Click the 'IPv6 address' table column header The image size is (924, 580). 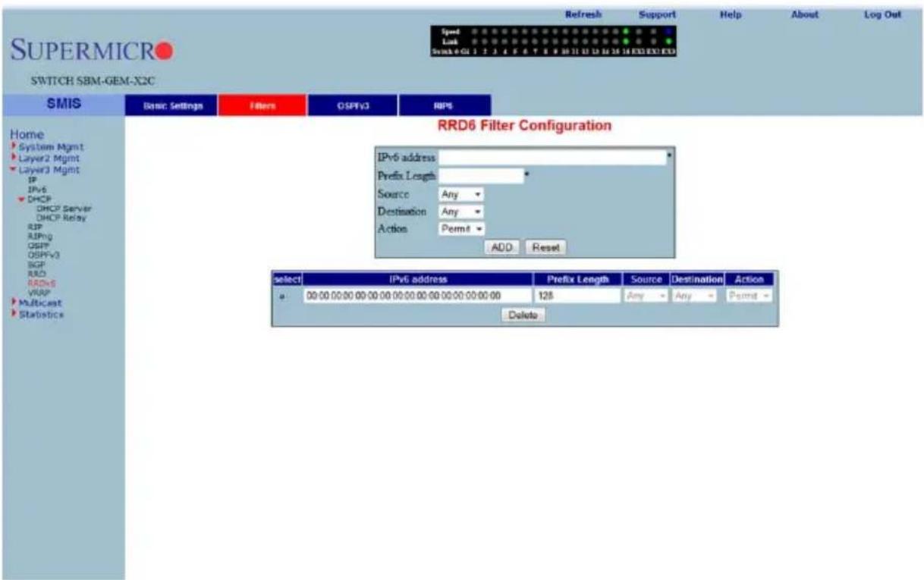[417, 280]
